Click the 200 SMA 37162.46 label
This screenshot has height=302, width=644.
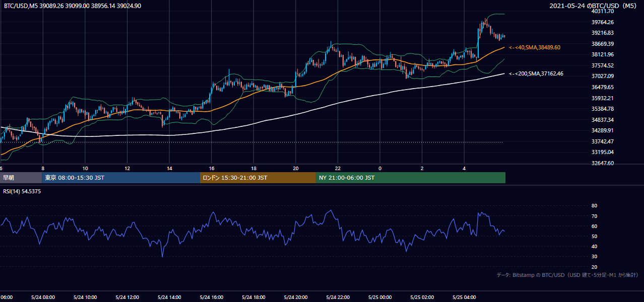(536, 73)
